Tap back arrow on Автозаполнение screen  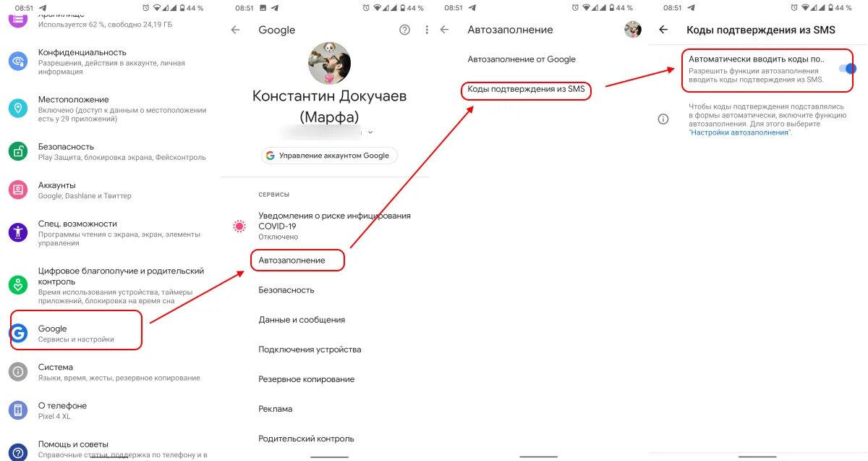[444, 30]
